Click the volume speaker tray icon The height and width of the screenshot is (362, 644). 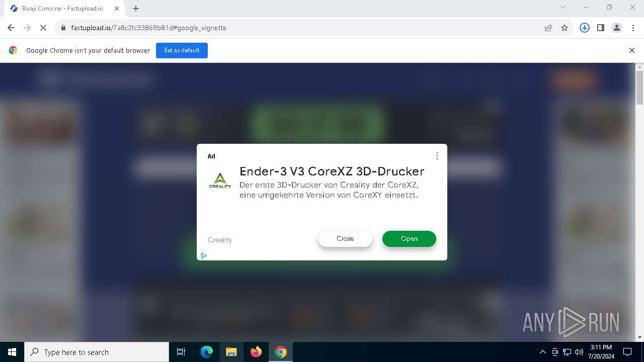[x=579, y=352]
